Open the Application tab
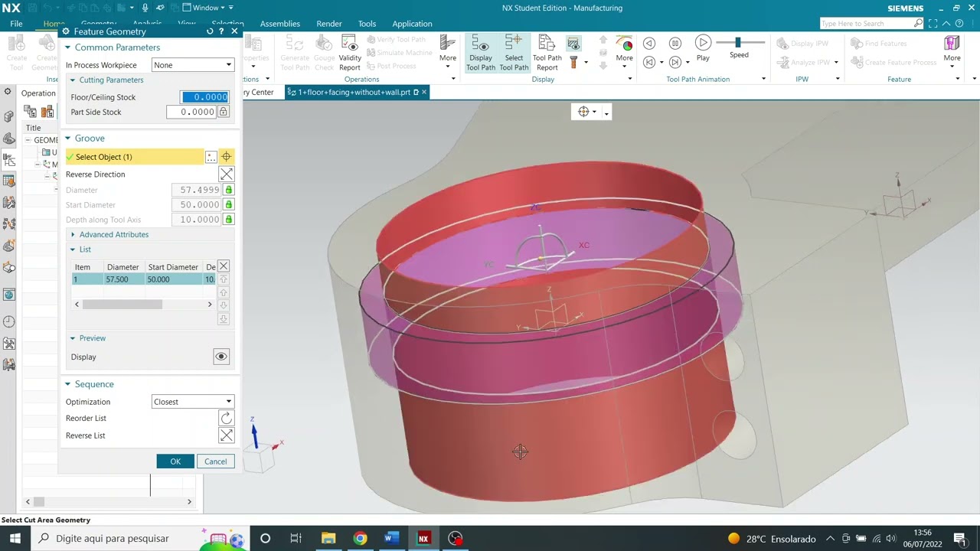 click(412, 24)
